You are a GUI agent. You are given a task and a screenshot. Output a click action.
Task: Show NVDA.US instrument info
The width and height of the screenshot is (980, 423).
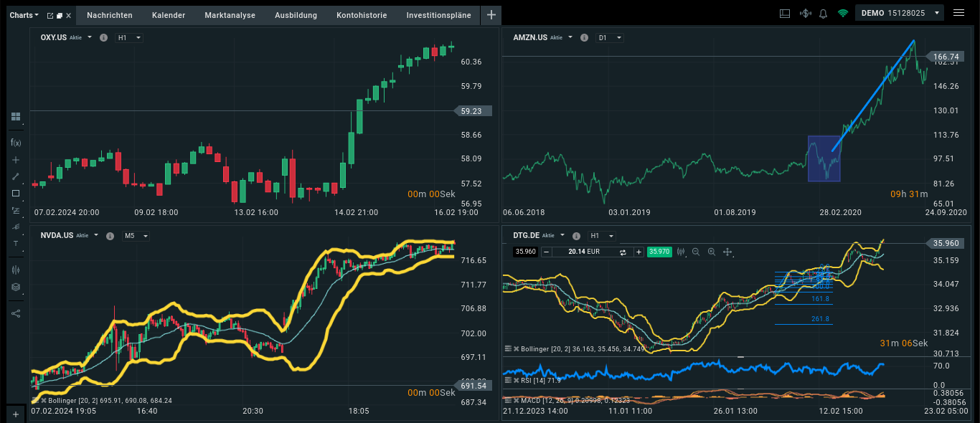tap(110, 235)
